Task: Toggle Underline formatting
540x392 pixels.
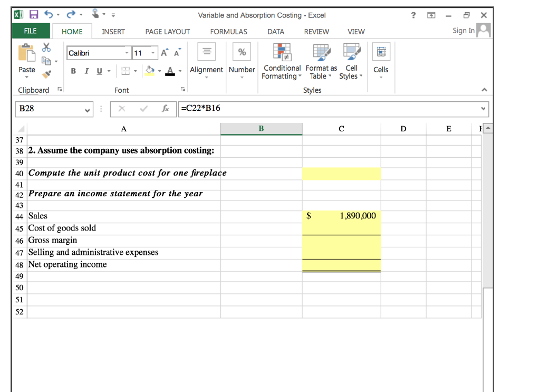Action: point(99,71)
